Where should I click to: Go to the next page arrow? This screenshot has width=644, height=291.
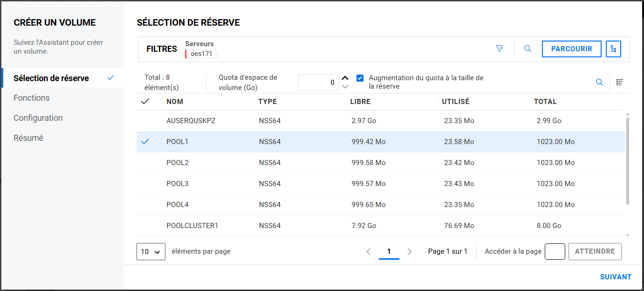(x=410, y=251)
